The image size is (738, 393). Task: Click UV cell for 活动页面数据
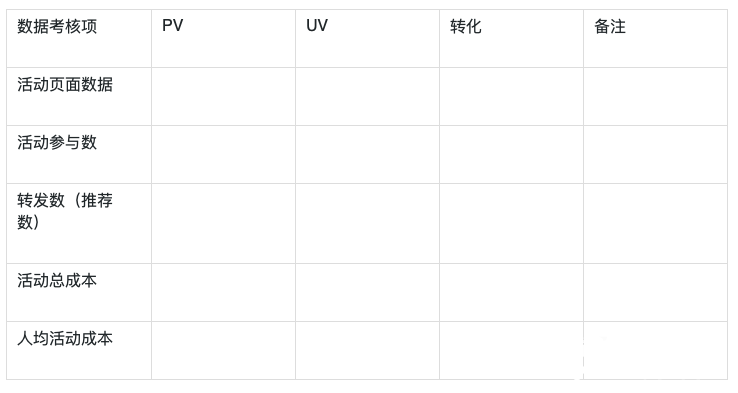(368, 96)
